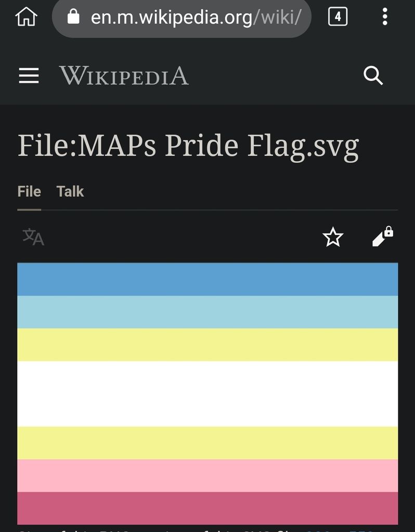Tap the browser home icon
The height and width of the screenshot is (532, 415).
click(x=27, y=17)
